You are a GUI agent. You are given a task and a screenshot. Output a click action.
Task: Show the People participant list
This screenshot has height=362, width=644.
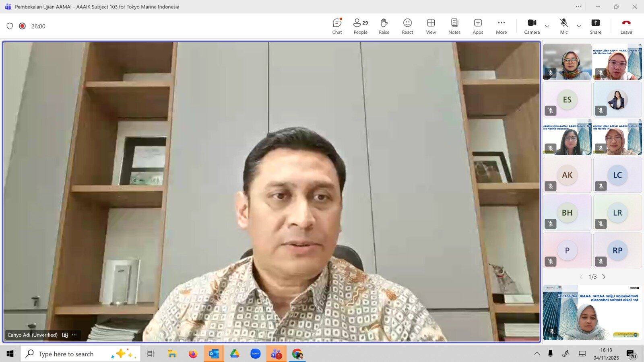pyautogui.click(x=360, y=26)
